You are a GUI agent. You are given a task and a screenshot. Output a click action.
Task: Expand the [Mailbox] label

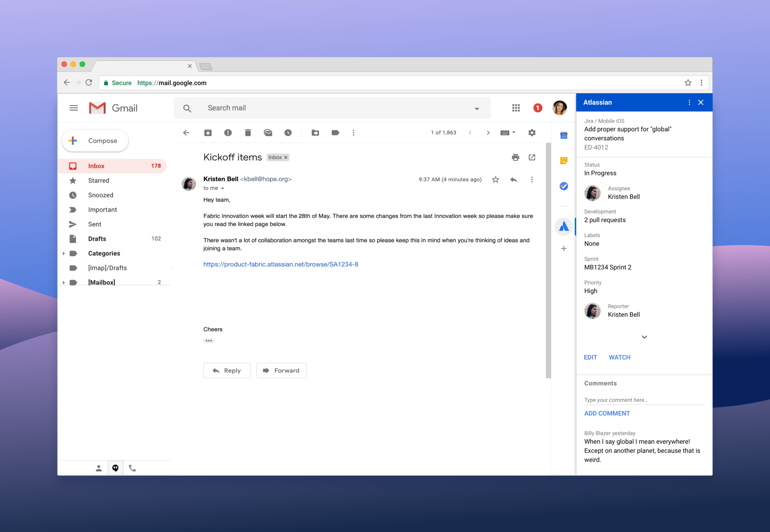click(64, 282)
